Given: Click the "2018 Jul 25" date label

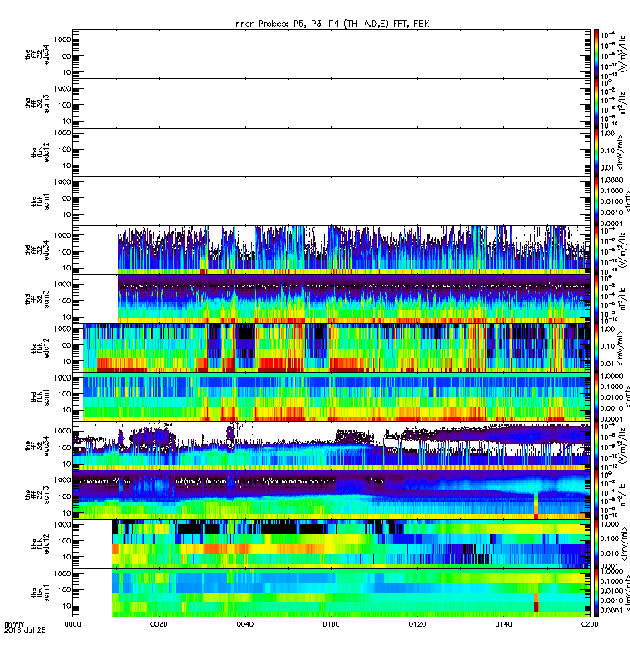Looking at the screenshot, I should 25,630.
